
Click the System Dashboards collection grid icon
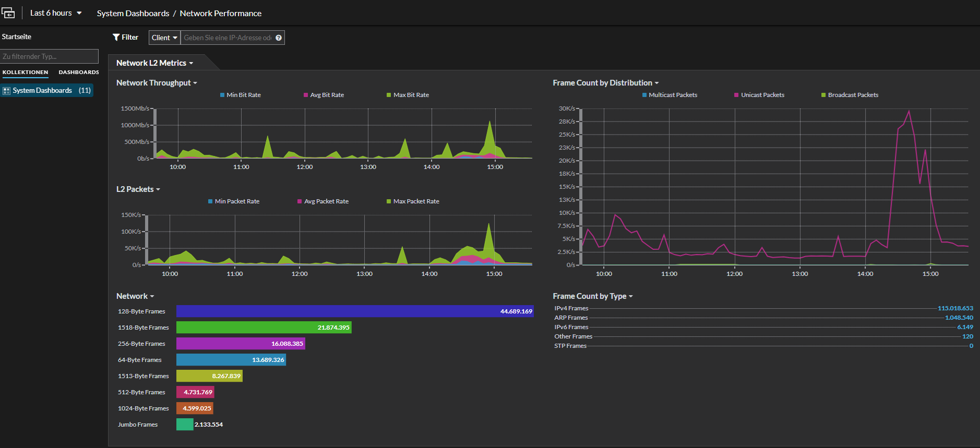pyautogui.click(x=7, y=91)
